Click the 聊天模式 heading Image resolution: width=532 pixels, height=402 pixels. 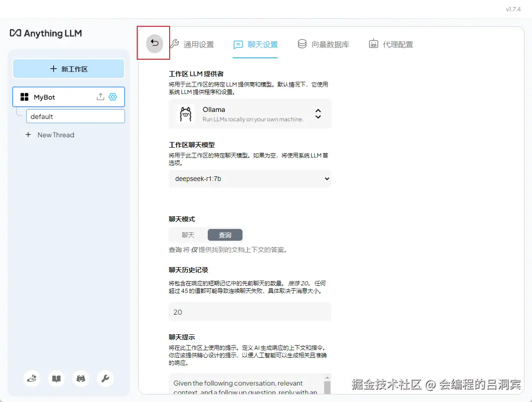(x=182, y=219)
